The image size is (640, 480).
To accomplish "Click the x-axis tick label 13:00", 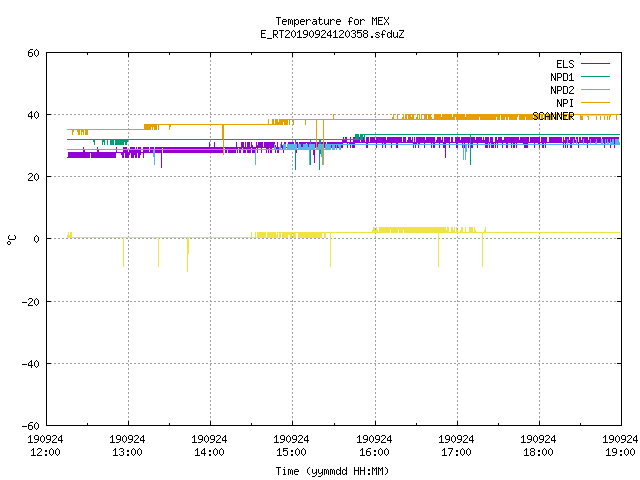I will click(x=127, y=452).
